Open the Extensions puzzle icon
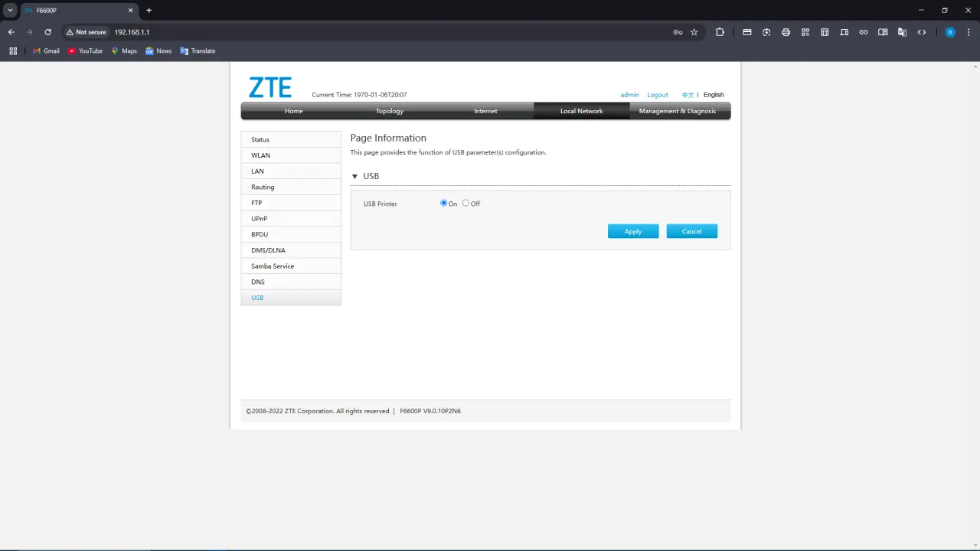This screenshot has width=980, height=551. [x=720, y=32]
